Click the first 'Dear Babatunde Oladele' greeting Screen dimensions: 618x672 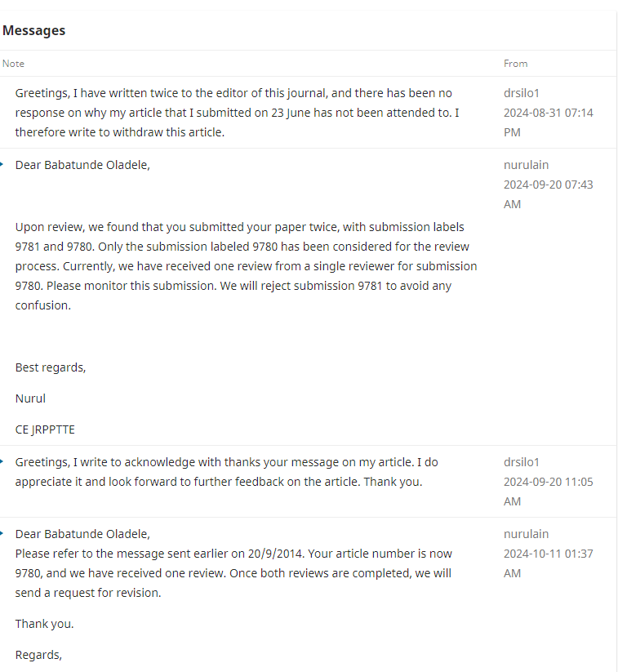click(x=82, y=165)
